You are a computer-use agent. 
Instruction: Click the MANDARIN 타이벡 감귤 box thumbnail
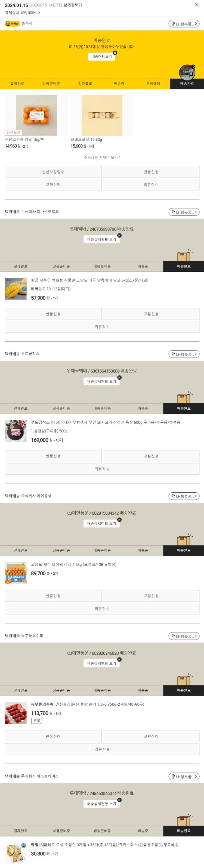point(16,573)
